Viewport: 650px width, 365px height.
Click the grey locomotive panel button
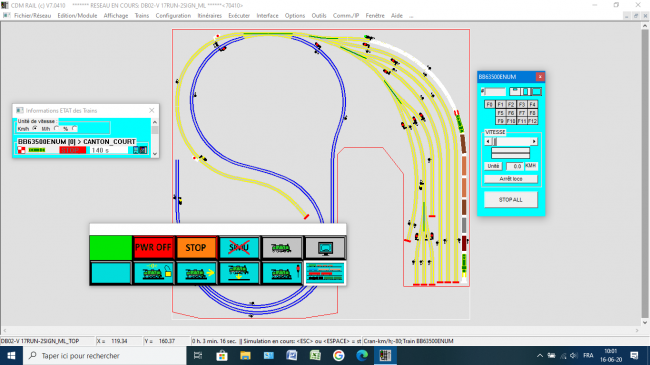point(282,248)
